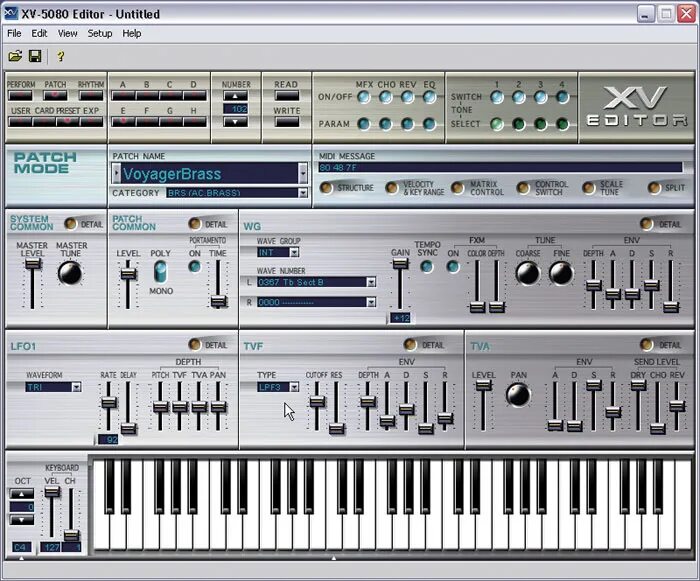Click the TVF Cutoff slider handle
Image resolution: width=700 pixels, height=581 pixels.
tap(317, 401)
